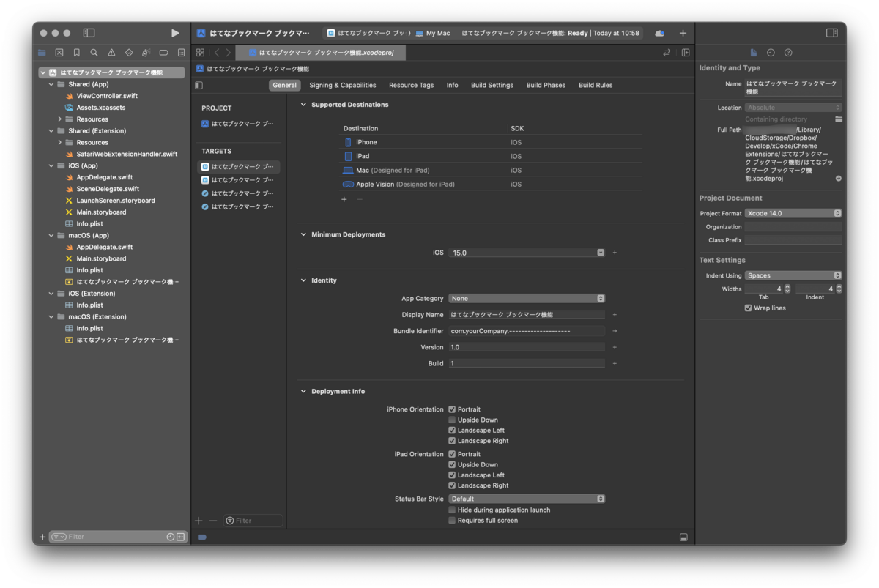
Task: Click the Bundle Identifier field
Action: [527, 331]
